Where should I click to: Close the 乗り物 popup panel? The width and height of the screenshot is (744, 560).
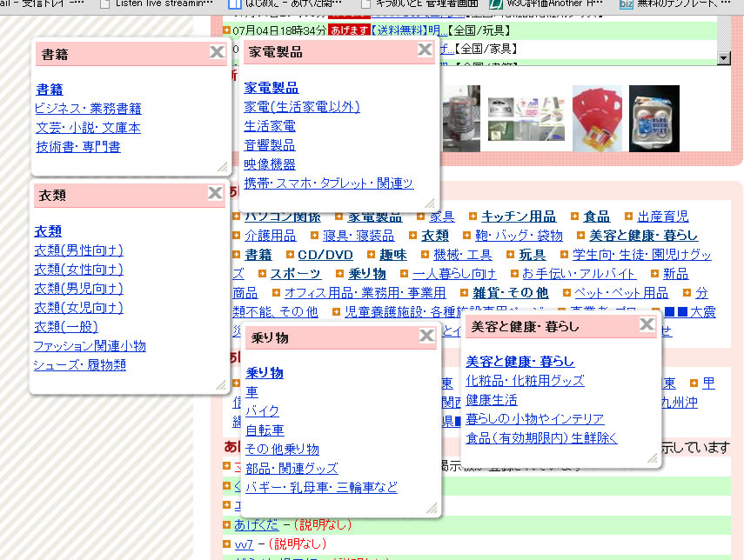pyautogui.click(x=426, y=336)
